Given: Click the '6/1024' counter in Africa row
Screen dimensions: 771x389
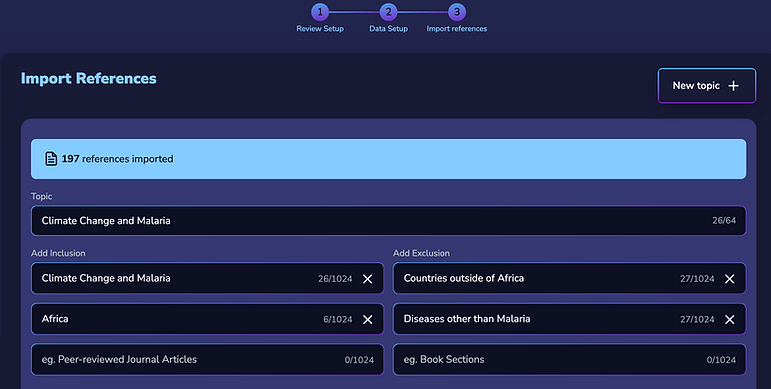Looking at the screenshot, I should (337, 319).
